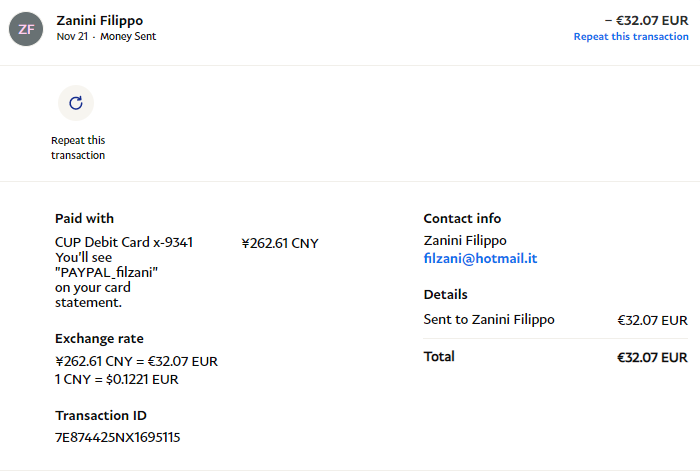Click the 'Nov 21 · Money Sent' subtitle
This screenshot has width=700, height=471.
tap(106, 36)
